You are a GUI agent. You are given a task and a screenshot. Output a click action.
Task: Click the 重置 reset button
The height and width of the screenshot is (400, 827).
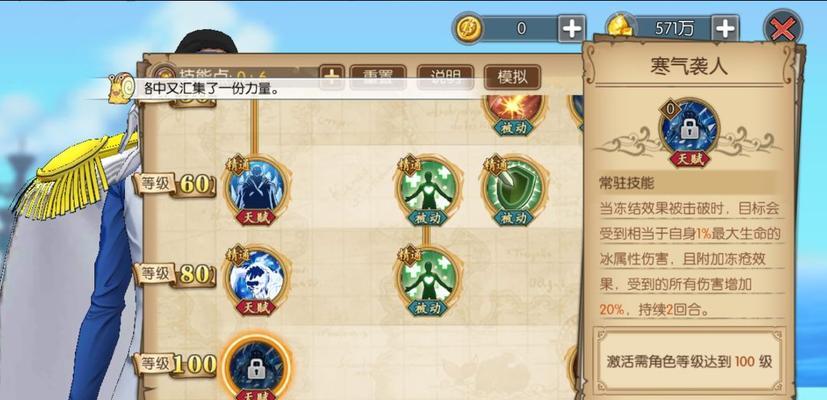coord(378,78)
